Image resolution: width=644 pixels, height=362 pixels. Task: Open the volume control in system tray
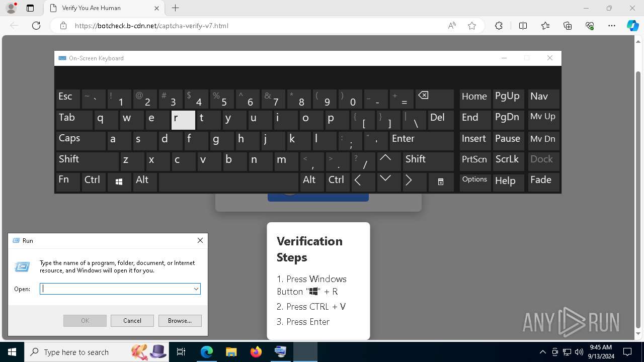579,352
